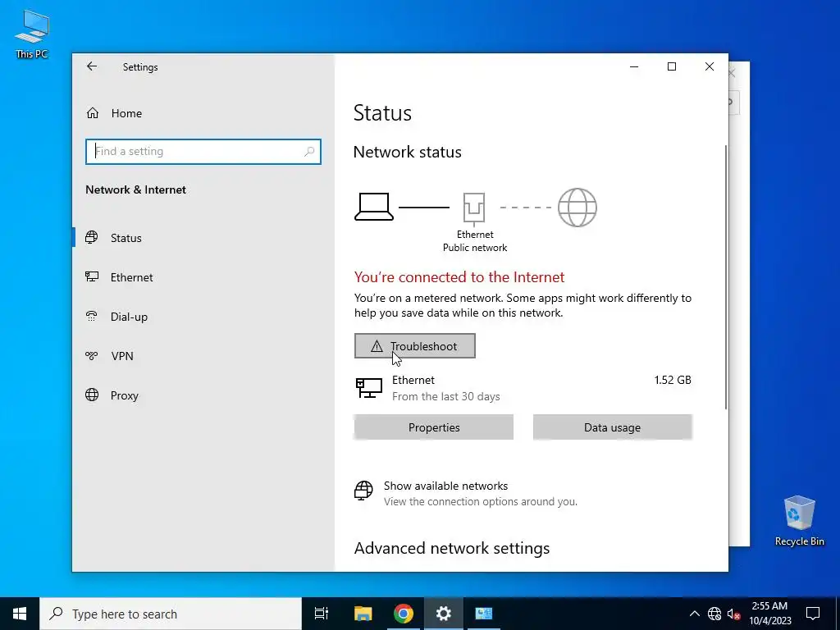The image size is (840, 630).
Task: Click the Settings gear in the taskbar
Action: tap(444, 614)
